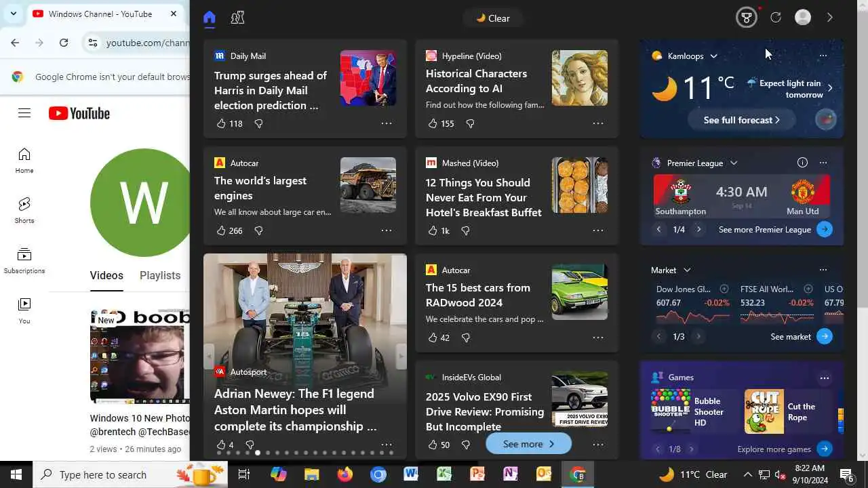868x488 pixels.
Task: Open YouTube Shorts in sidebar
Action: click(x=24, y=211)
